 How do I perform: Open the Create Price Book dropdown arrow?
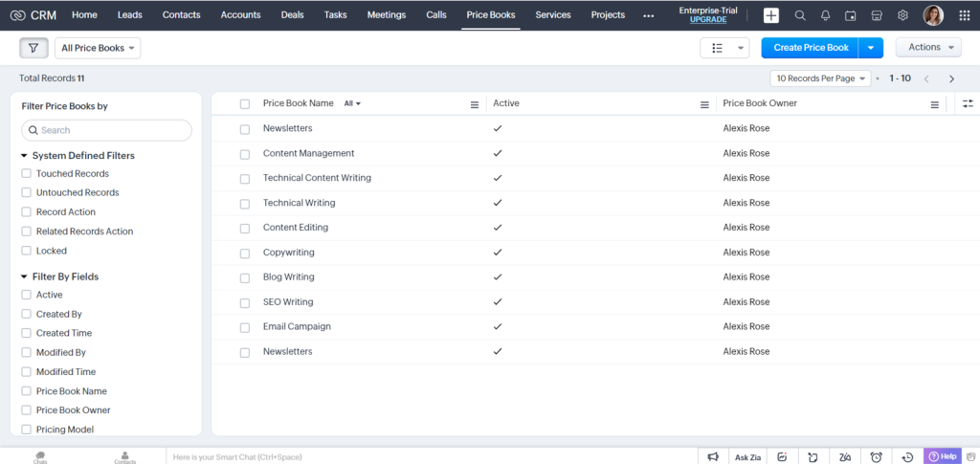(x=871, y=48)
